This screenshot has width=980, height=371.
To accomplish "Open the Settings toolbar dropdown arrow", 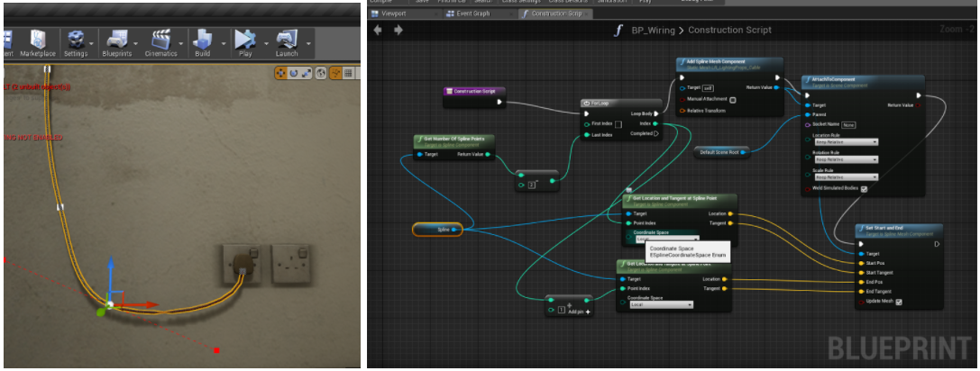I will coord(92,44).
